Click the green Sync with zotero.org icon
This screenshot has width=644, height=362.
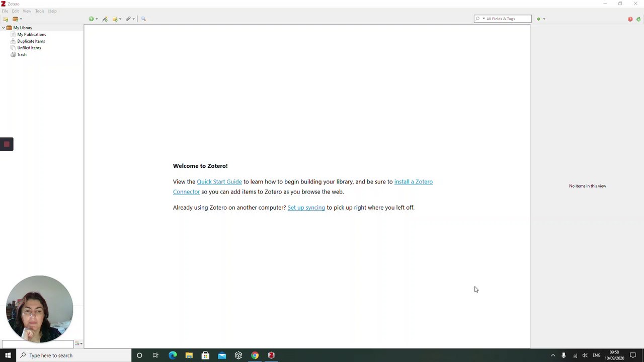[x=638, y=19]
